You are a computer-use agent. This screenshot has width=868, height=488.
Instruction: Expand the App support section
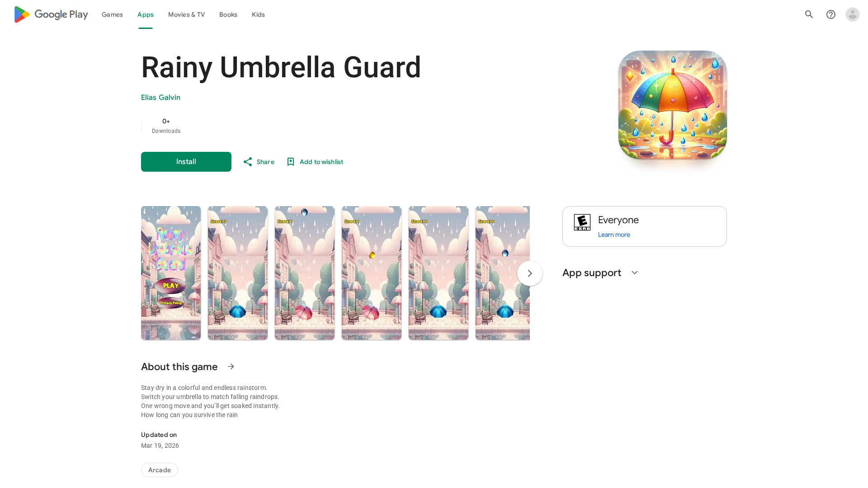634,272
